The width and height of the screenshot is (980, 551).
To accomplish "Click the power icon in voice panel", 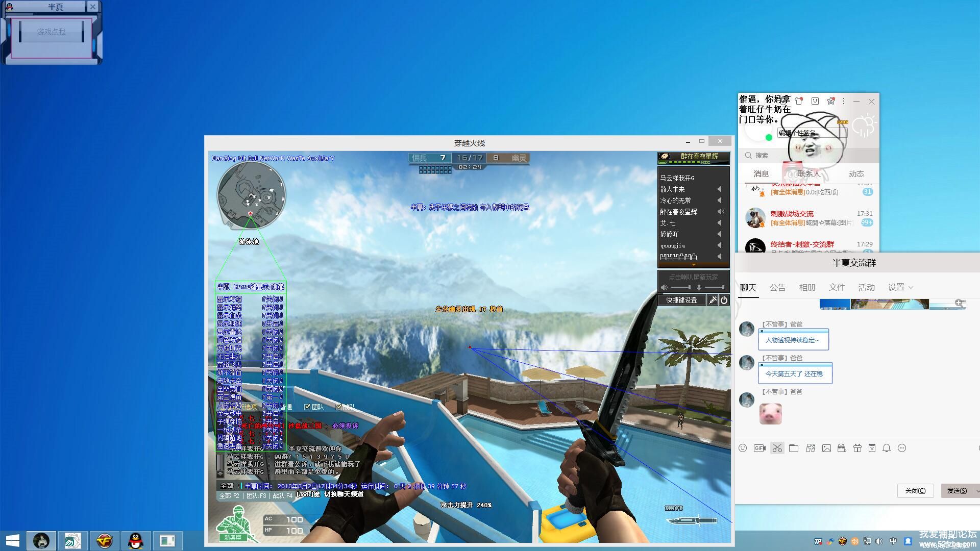I will [724, 300].
